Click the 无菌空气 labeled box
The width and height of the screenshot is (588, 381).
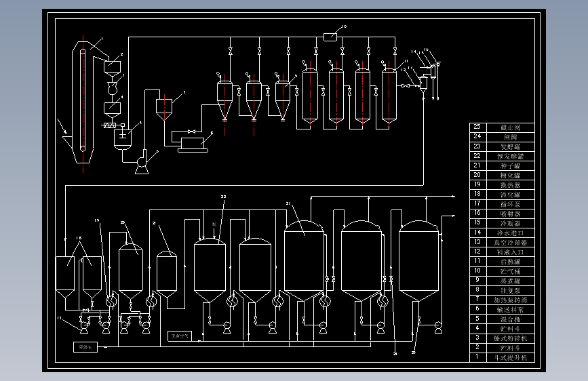pos(180,336)
